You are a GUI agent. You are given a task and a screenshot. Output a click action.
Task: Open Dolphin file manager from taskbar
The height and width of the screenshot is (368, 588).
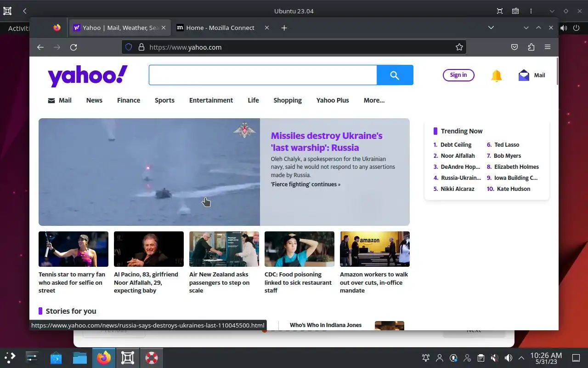click(80, 357)
